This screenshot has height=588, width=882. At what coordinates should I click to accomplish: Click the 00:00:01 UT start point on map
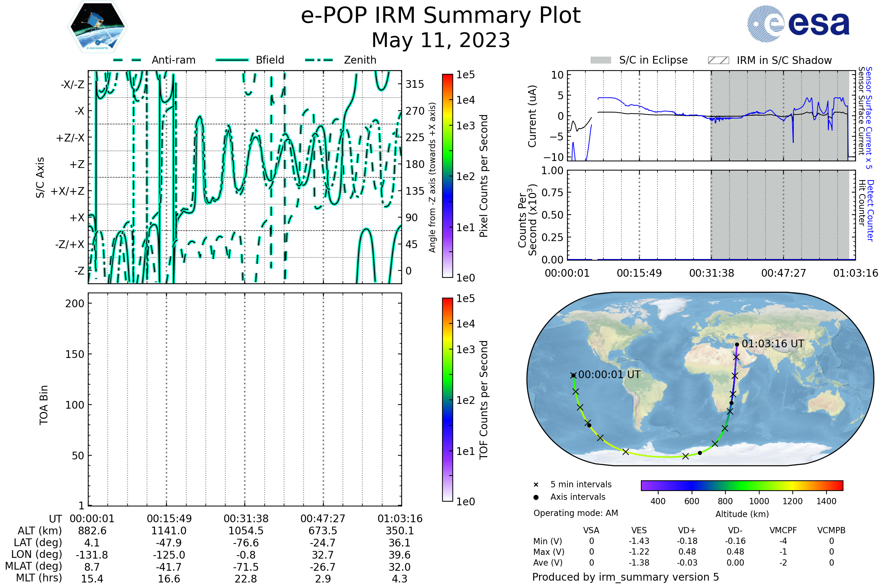tap(573, 375)
